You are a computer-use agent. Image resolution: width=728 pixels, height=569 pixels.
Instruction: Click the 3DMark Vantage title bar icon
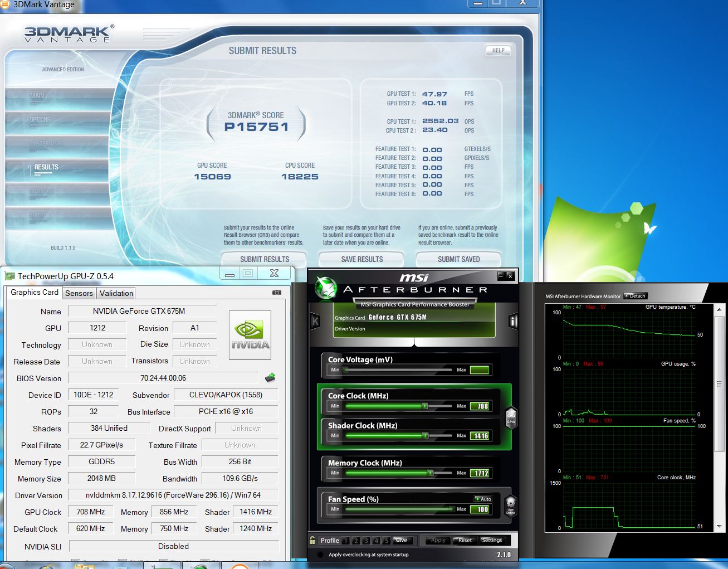[5, 4]
